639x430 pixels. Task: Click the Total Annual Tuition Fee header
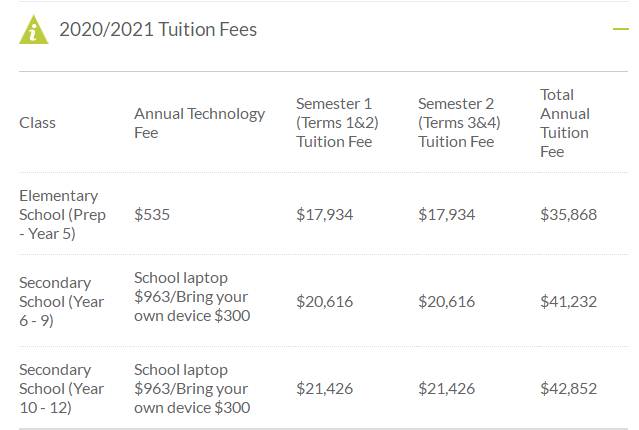click(x=565, y=123)
